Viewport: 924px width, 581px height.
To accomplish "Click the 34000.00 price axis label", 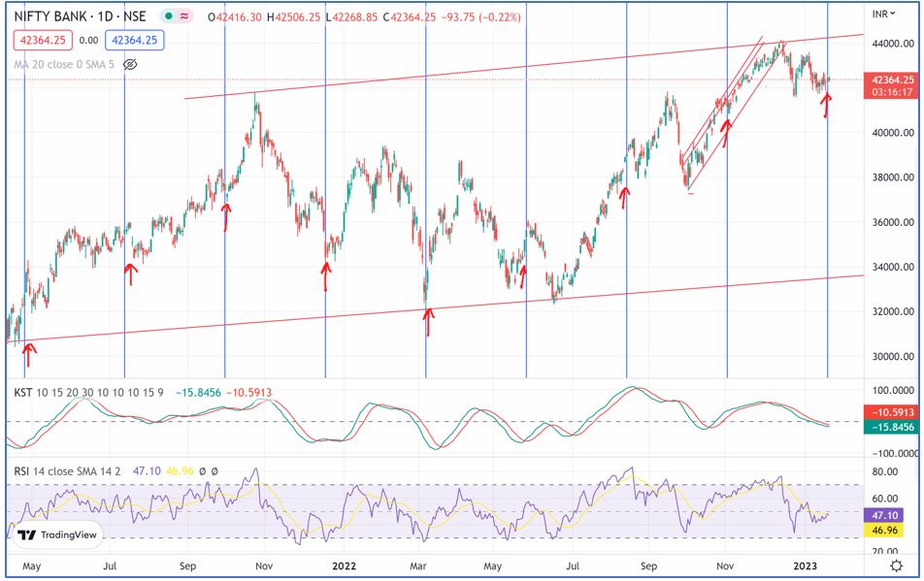I will coord(893,267).
